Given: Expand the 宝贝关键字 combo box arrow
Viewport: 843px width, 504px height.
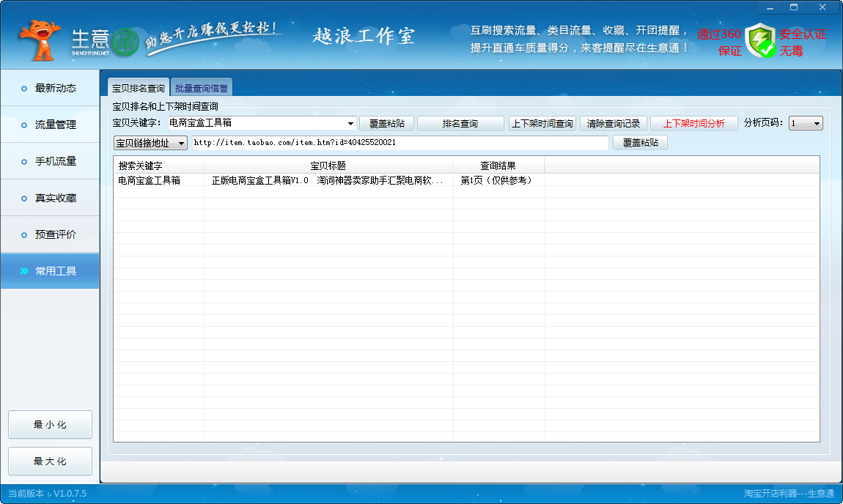Looking at the screenshot, I should [350, 124].
